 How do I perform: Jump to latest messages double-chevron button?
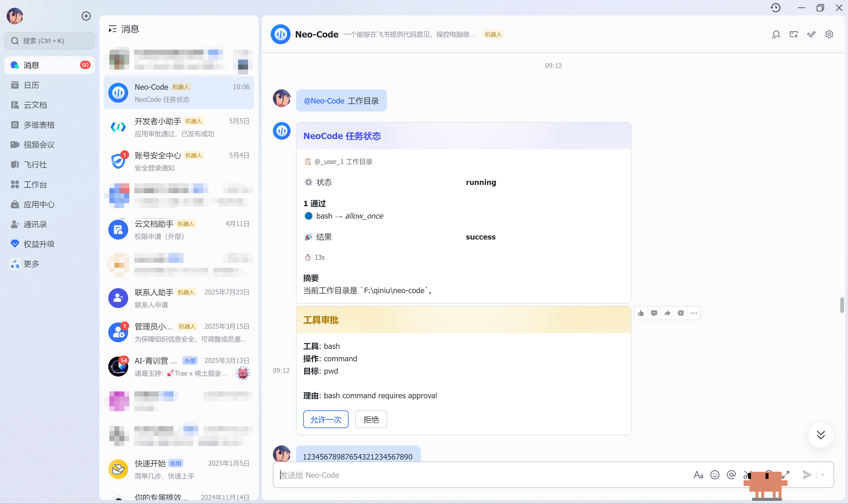821,435
